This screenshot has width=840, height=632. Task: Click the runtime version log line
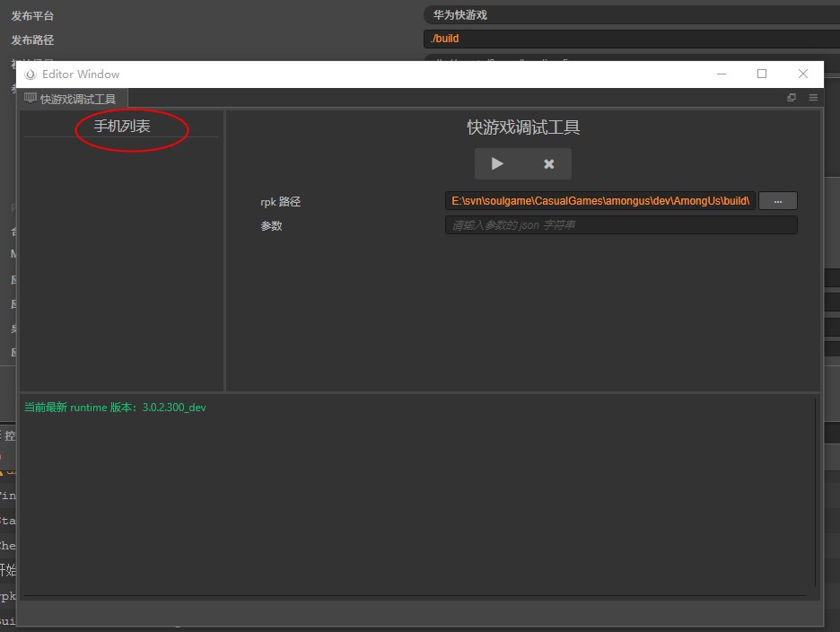click(115, 408)
